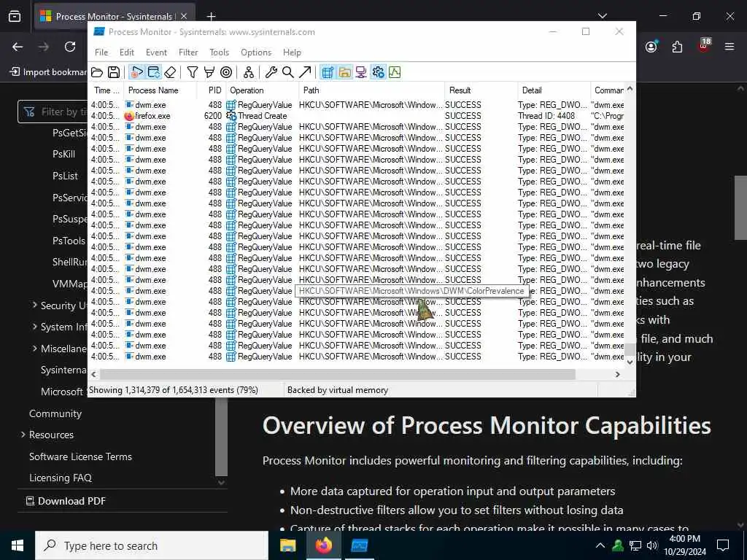
Task: Open event properties with the wrench icon
Action: (271, 72)
